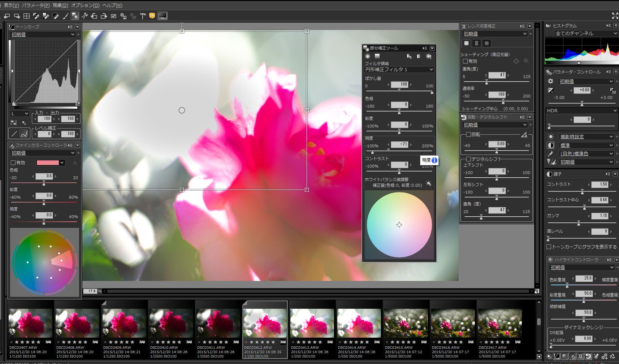Switch tone curve to smooth curve mode
Viewport: 619px width, 364px height.
click(x=24, y=134)
